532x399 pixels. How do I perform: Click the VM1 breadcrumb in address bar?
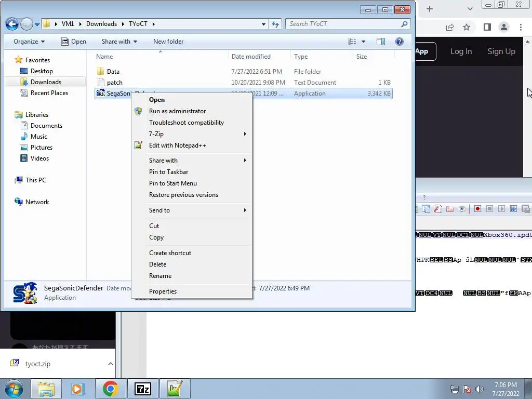point(68,24)
